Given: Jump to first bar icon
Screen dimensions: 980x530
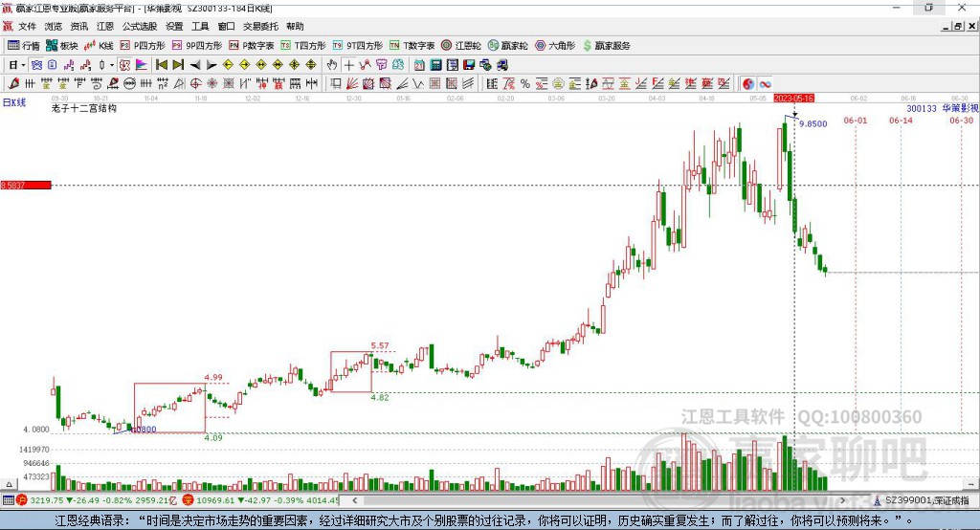Looking at the screenshot, I should click(x=161, y=65).
